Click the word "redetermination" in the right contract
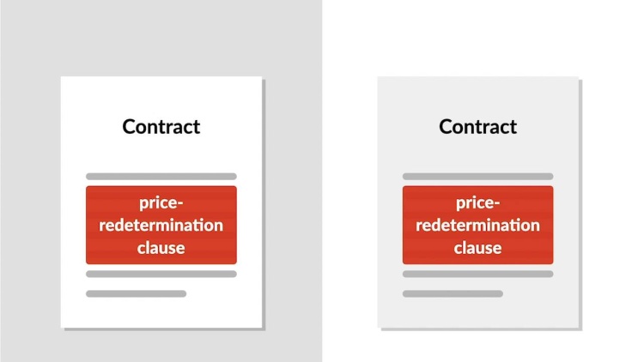644x362 pixels. (x=477, y=226)
